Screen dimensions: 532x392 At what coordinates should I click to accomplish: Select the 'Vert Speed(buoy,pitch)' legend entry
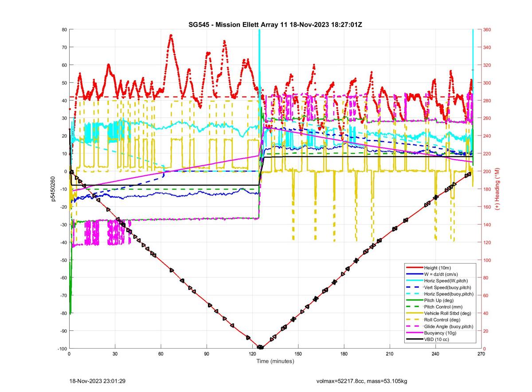[x=448, y=287]
